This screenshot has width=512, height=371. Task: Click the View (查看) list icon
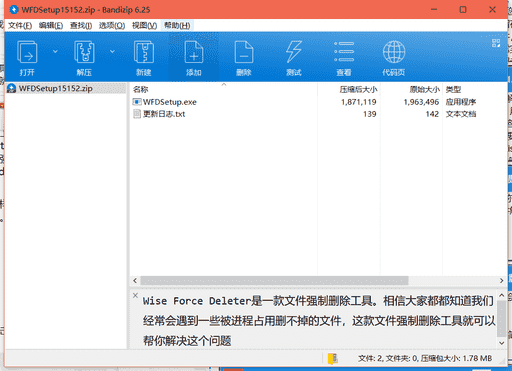click(344, 52)
